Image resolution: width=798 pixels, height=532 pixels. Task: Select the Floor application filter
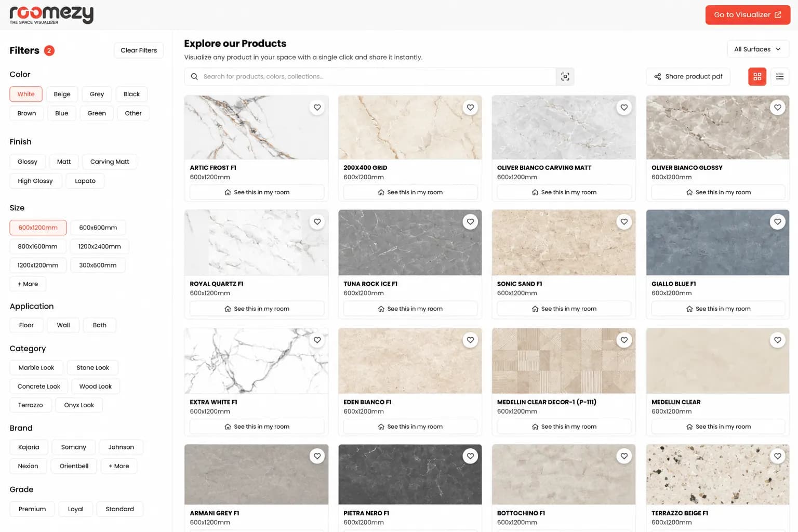point(26,325)
